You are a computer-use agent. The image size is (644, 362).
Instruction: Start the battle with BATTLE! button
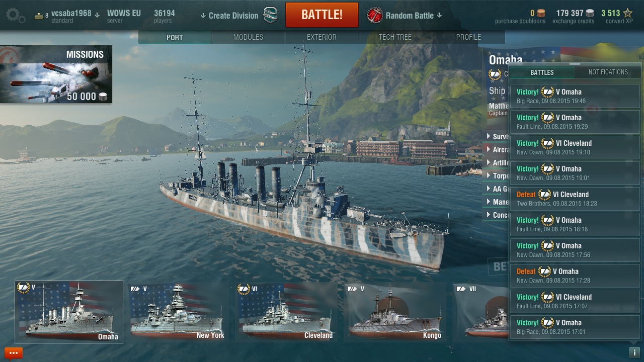coord(322,15)
